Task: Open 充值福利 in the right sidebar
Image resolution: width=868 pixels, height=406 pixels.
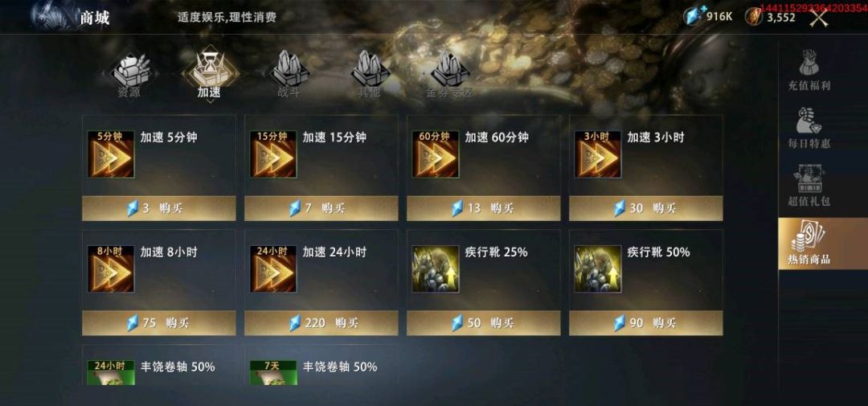Action: pos(809,70)
